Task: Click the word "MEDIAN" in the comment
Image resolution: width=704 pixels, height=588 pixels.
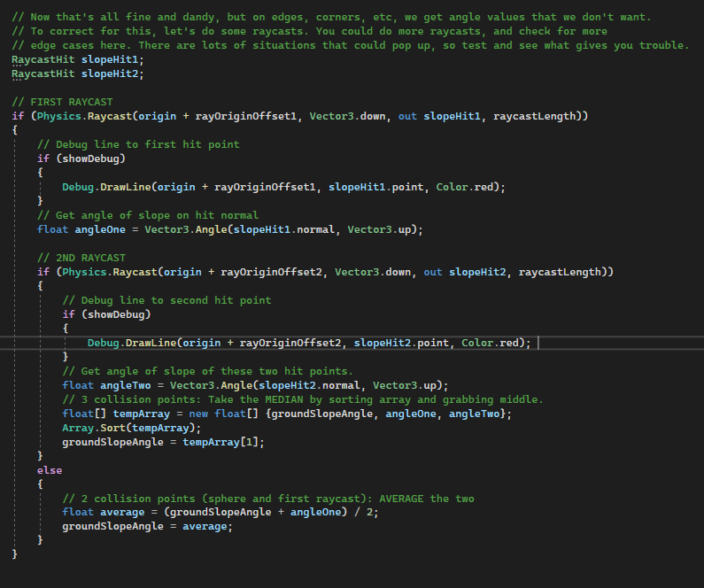Action: [x=283, y=399]
